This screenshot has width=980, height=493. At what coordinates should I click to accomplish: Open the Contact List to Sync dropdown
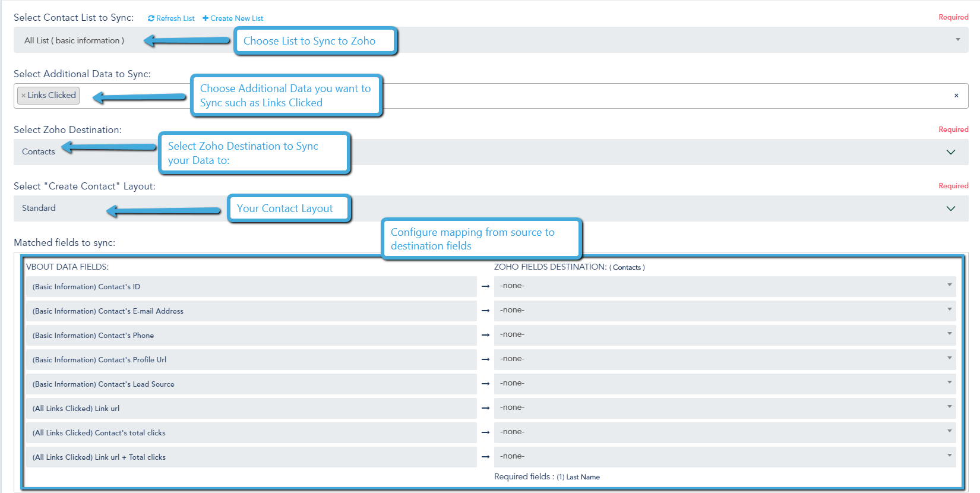[491, 40]
